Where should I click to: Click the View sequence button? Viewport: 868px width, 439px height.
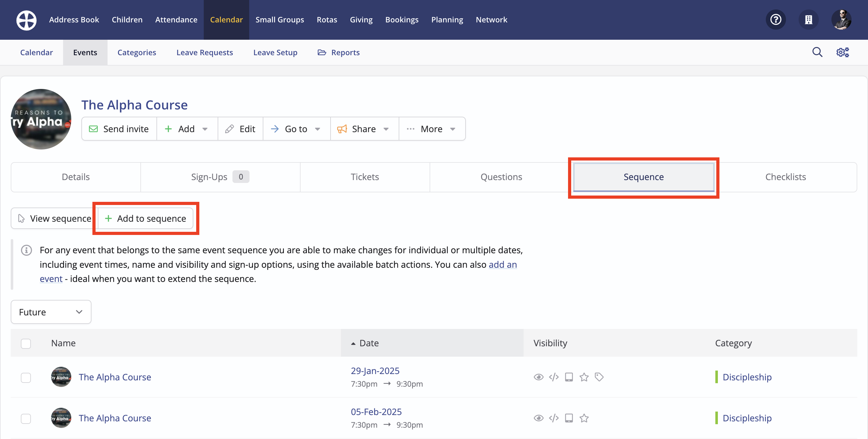(55, 218)
